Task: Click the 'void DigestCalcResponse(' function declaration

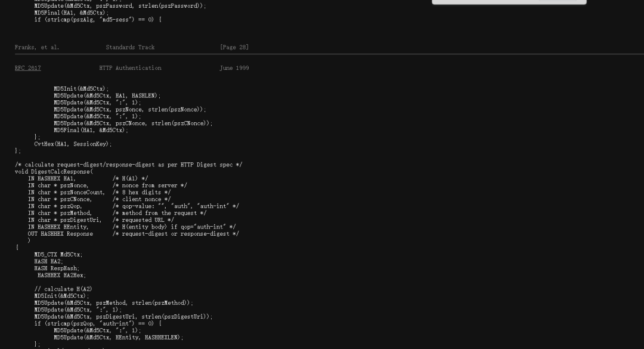Action: coord(54,172)
